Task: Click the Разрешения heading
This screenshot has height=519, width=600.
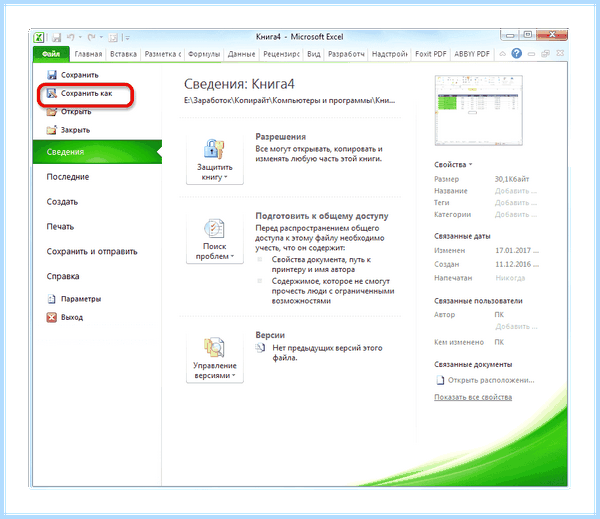Action: click(x=280, y=137)
